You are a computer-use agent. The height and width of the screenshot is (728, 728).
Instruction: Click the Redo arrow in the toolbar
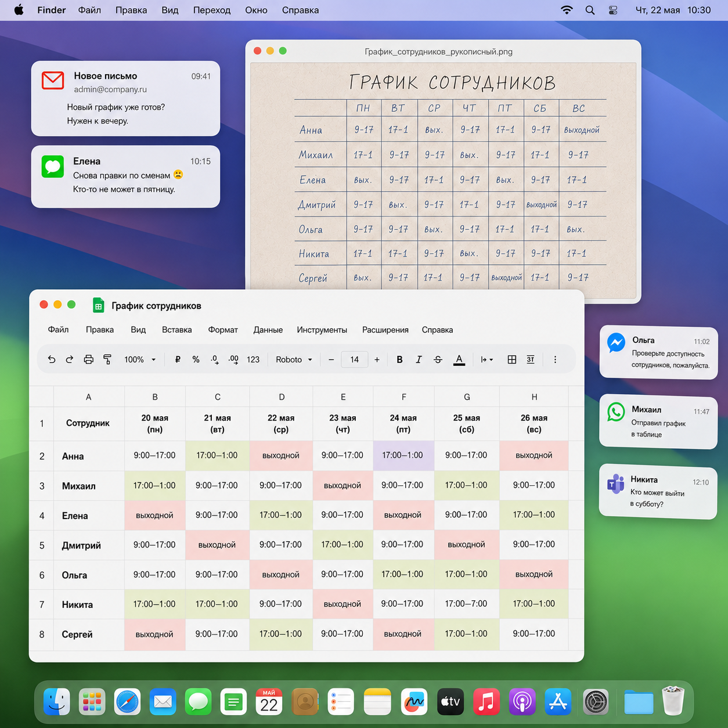click(x=70, y=359)
